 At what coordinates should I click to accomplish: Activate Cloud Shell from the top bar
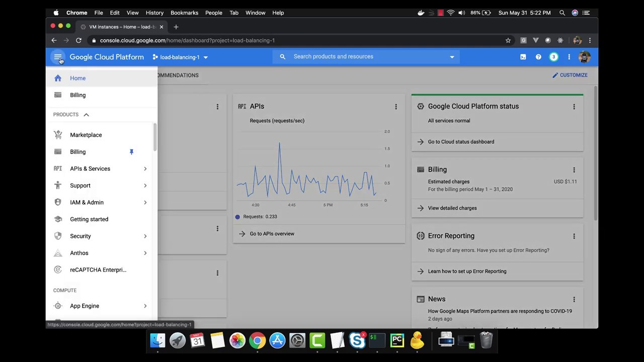click(523, 57)
